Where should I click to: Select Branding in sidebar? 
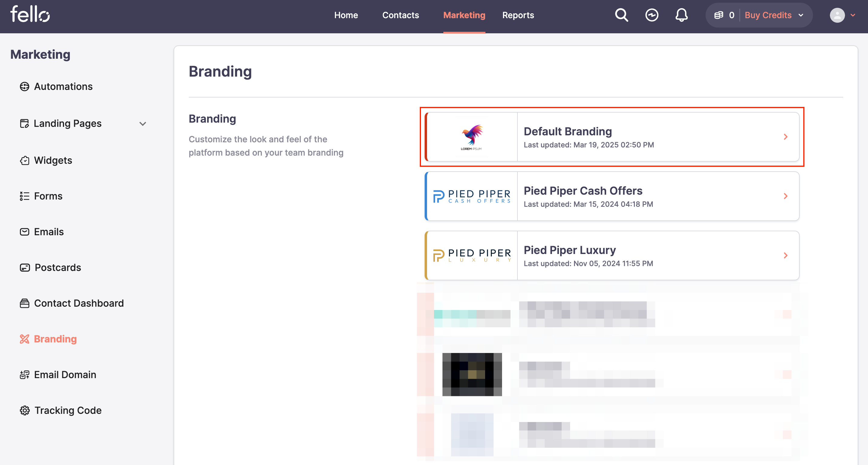click(x=55, y=339)
